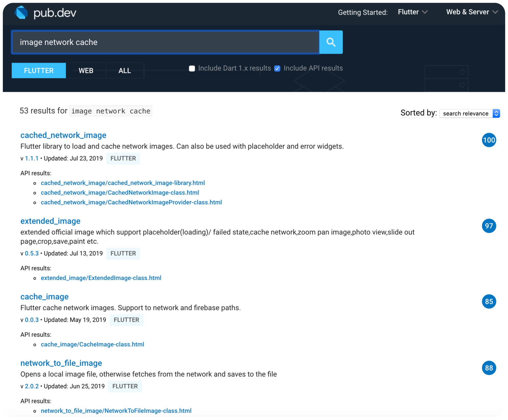
Task: Switch to the WEB tab
Action: tap(86, 71)
